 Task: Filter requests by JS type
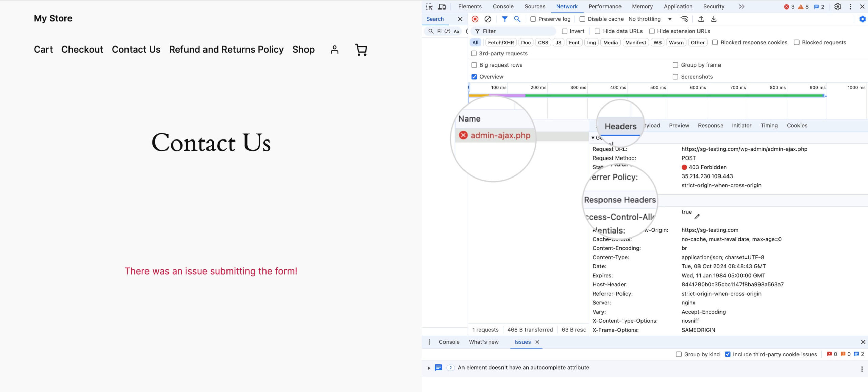coord(558,42)
